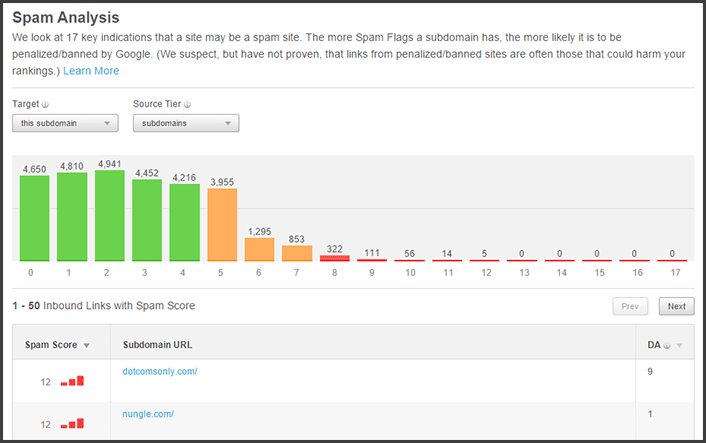The width and height of the screenshot is (706, 443).
Task: Click spam score bar icon for dotcomsonly.com
Action: [72, 381]
